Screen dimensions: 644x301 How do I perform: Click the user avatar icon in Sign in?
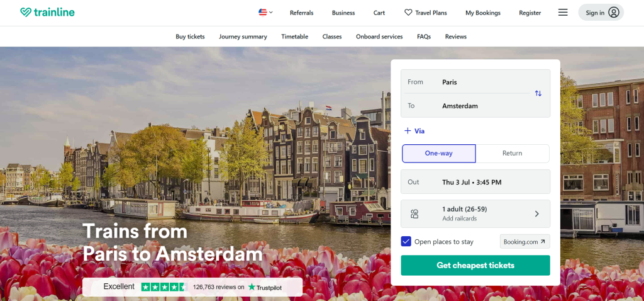tap(614, 13)
